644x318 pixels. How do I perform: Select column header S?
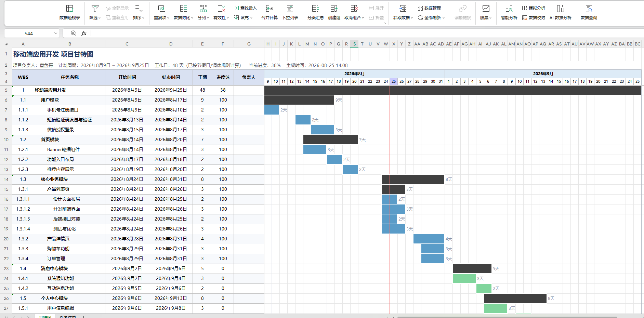coord(354,44)
